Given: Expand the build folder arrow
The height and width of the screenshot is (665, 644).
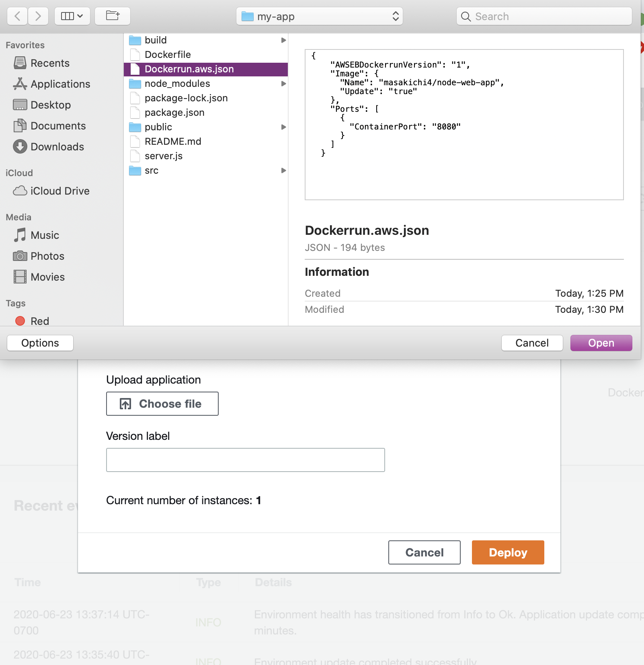Looking at the screenshot, I should pyautogui.click(x=283, y=40).
